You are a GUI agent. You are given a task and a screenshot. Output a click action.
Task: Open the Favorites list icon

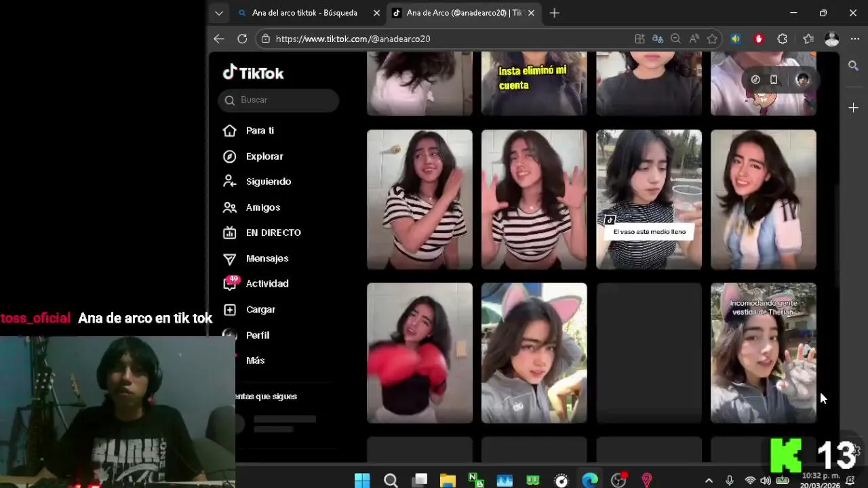point(808,39)
